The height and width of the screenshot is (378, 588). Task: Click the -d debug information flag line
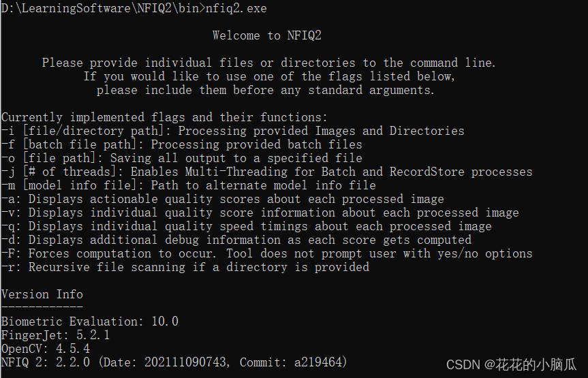click(x=236, y=240)
